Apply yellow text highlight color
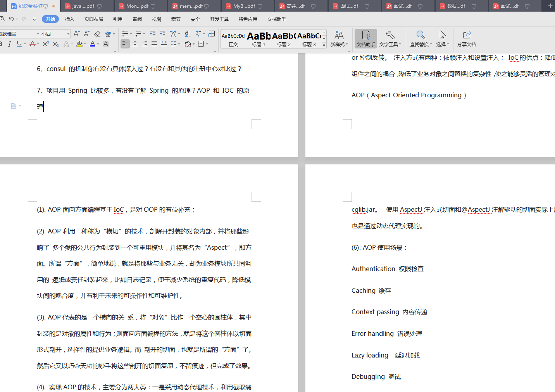The image size is (555, 392). 79,44
